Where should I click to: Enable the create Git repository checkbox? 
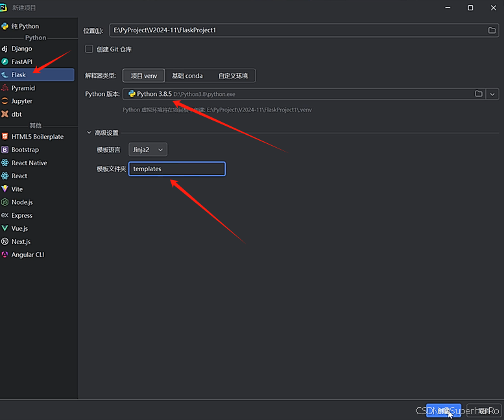pos(89,49)
